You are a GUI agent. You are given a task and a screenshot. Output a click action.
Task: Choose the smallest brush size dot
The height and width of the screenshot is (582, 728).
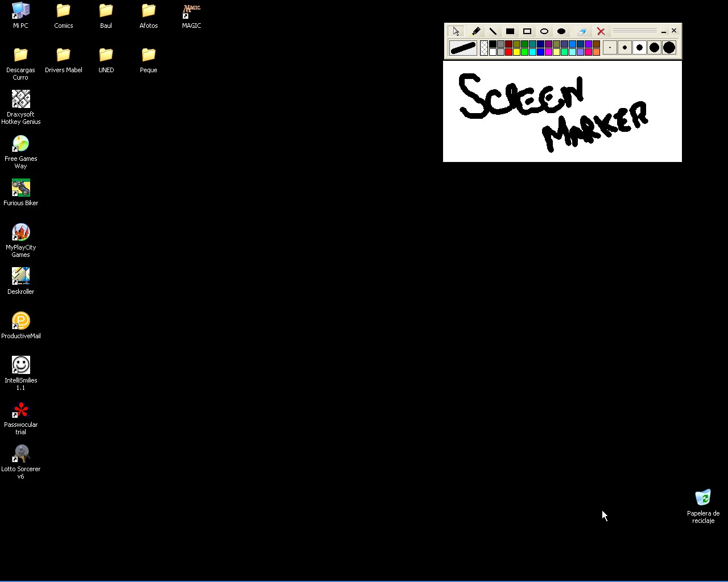tap(610, 48)
